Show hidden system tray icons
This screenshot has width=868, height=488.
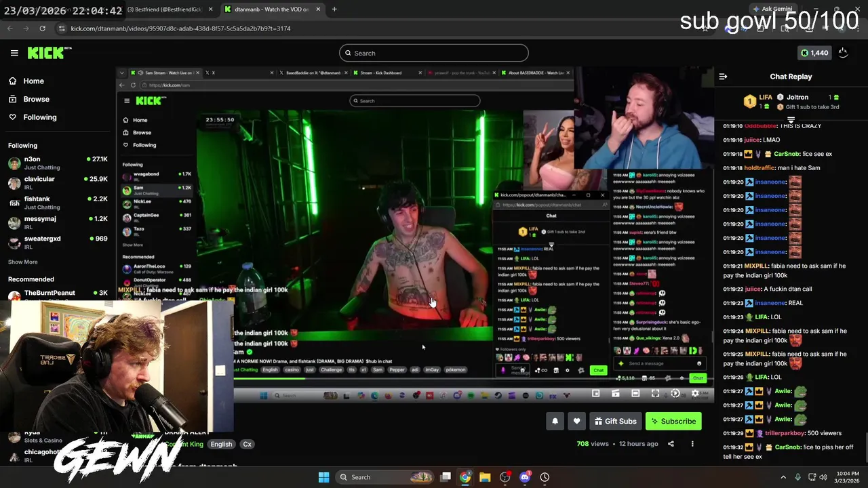coord(783,477)
